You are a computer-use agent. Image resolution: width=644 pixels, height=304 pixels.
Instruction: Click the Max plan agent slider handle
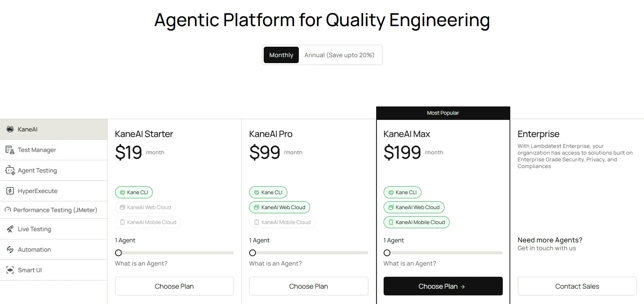[387, 253]
